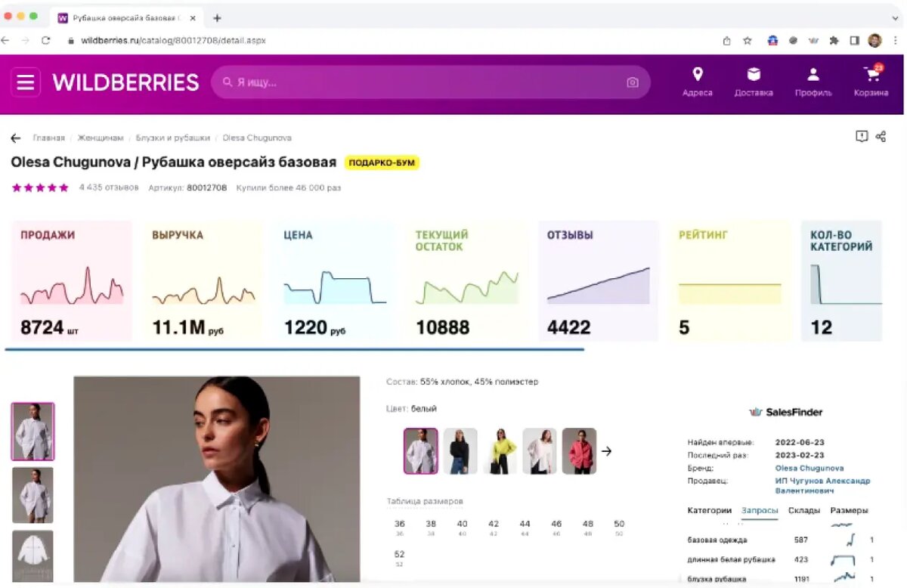This screenshot has width=907, height=588.
Task: Click the main product photo
Action: pos(217,479)
